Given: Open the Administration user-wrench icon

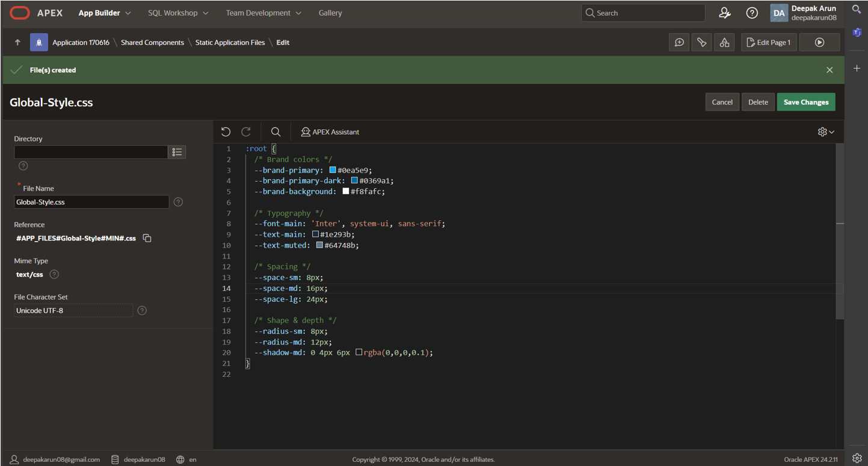Looking at the screenshot, I should tap(725, 13).
